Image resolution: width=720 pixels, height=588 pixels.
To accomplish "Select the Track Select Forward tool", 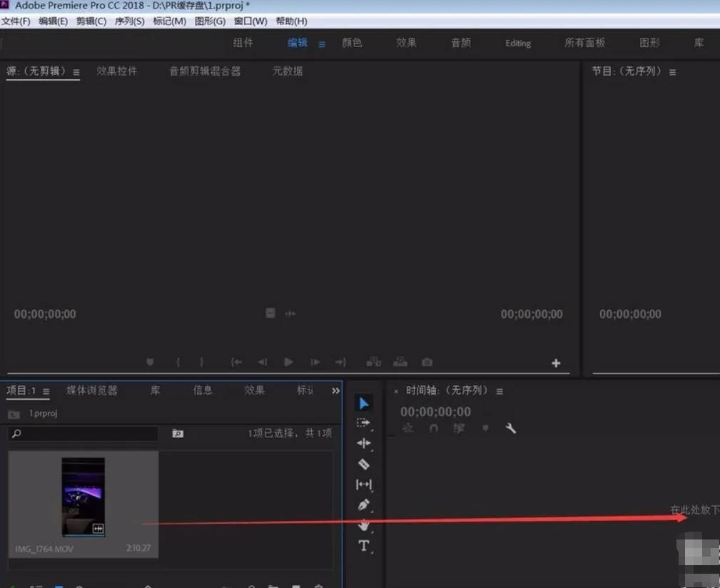I will 363,422.
